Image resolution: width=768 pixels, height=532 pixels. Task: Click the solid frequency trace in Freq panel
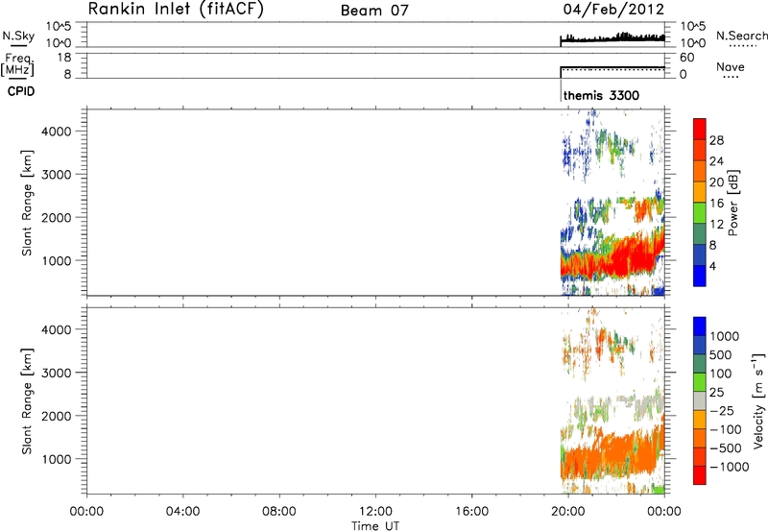(612, 67)
